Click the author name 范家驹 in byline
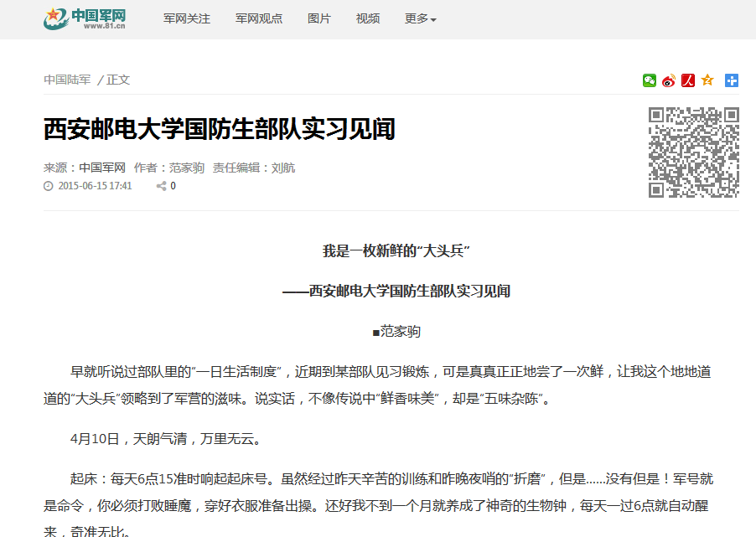Screen dimensions: 756x537 tap(187, 168)
